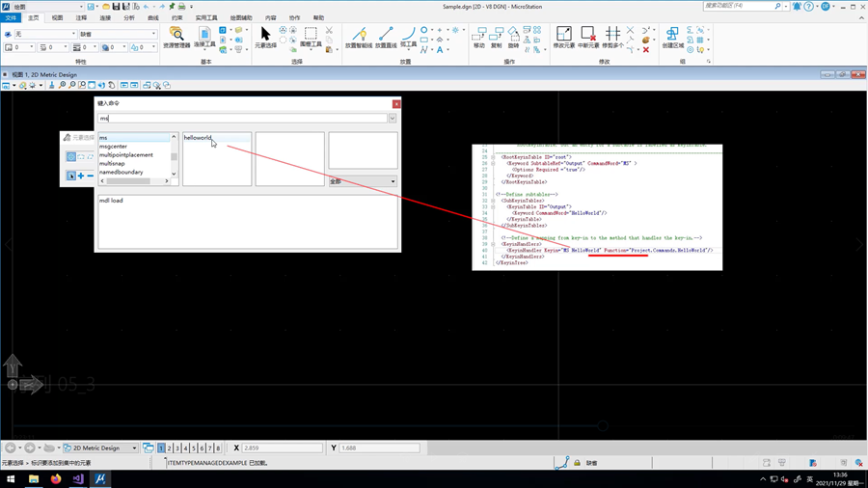Screen dimensions: 868x488
Task: Click the notification bell icon
Action: [x=797, y=7]
